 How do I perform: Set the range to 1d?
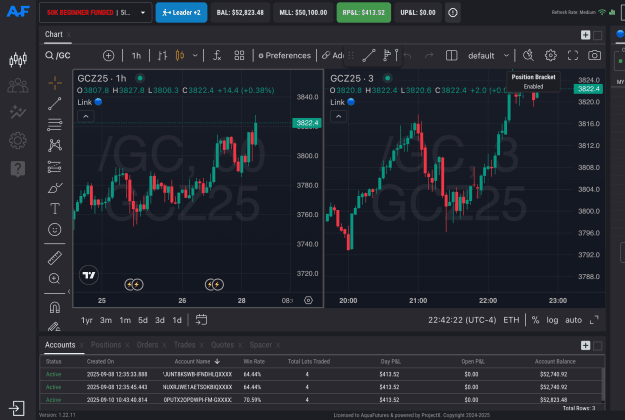(x=177, y=320)
